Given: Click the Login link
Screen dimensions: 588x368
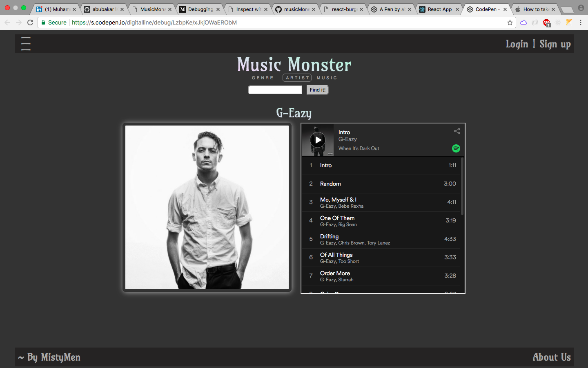Looking at the screenshot, I should 517,44.
